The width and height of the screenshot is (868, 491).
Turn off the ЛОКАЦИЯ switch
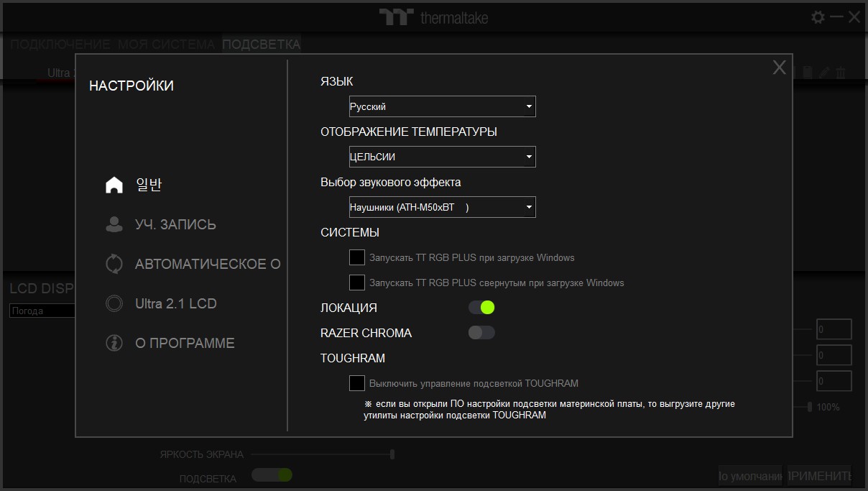481,308
